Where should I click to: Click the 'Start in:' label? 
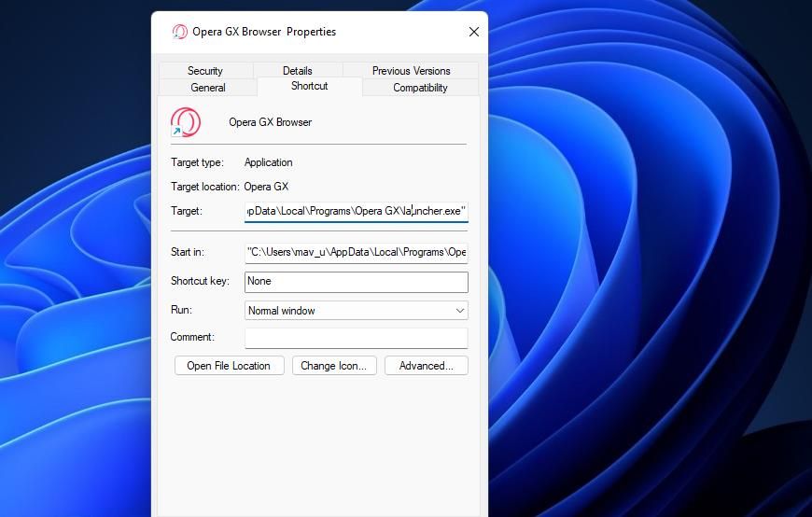[x=188, y=252]
